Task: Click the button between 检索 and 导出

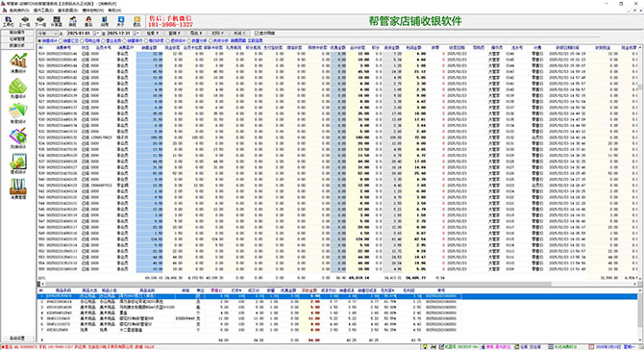Action: (x=175, y=33)
